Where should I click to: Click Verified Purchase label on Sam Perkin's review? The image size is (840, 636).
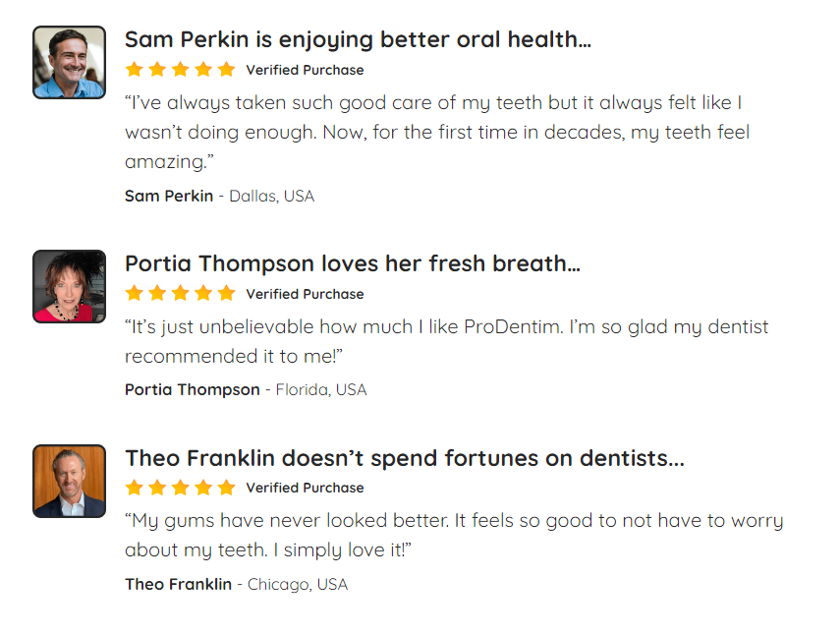(305, 70)
